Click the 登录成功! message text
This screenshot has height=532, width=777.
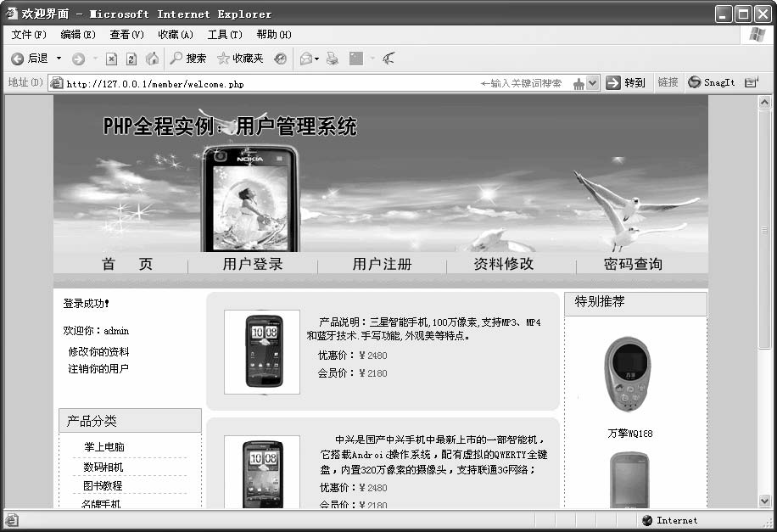(x=86, y=304)
